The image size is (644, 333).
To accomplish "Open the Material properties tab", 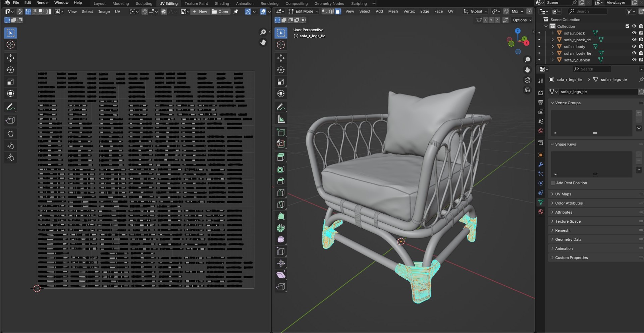I will click(x=541, y=212).
